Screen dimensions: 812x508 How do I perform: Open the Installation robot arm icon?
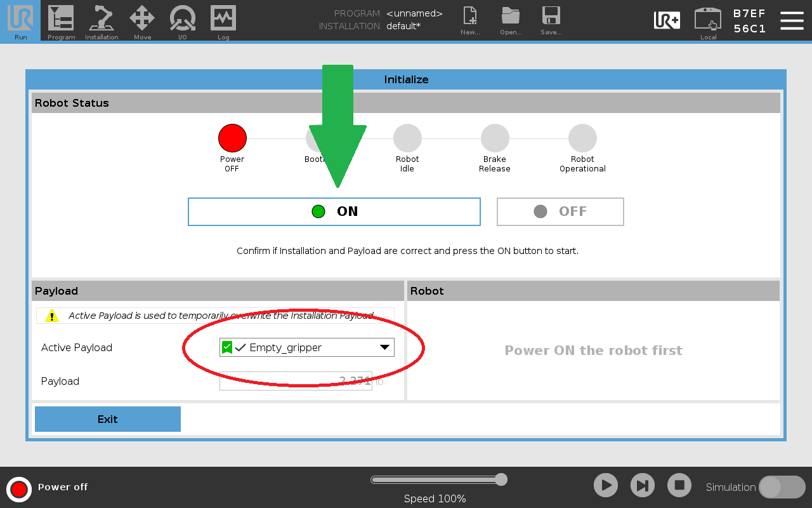(101, 18)
